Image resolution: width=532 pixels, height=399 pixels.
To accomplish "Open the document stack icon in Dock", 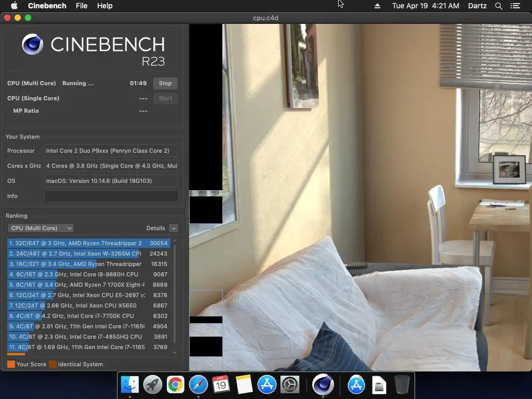I will 379,385.
